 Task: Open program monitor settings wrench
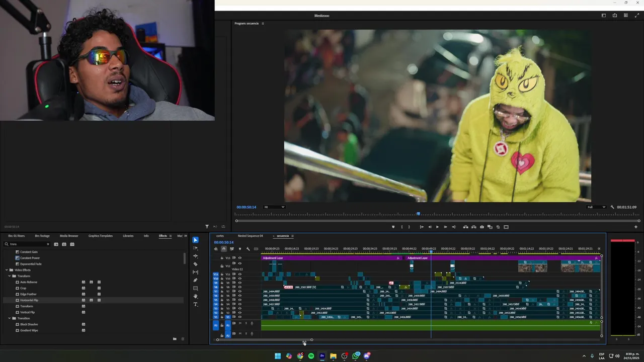click(612, 207)
